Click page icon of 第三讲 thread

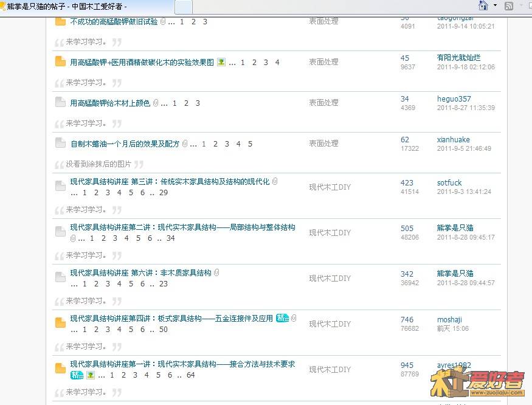point(60,185)
